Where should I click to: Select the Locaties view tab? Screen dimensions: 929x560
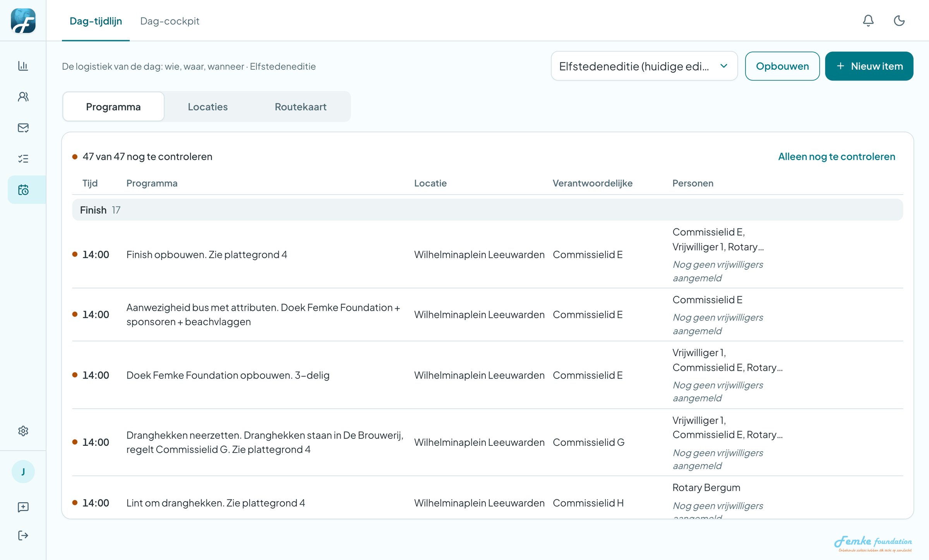[208, 106]
